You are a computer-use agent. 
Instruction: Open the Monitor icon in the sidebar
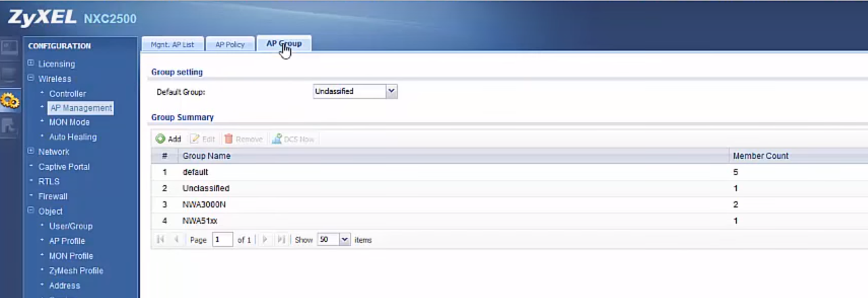[10, 74]
